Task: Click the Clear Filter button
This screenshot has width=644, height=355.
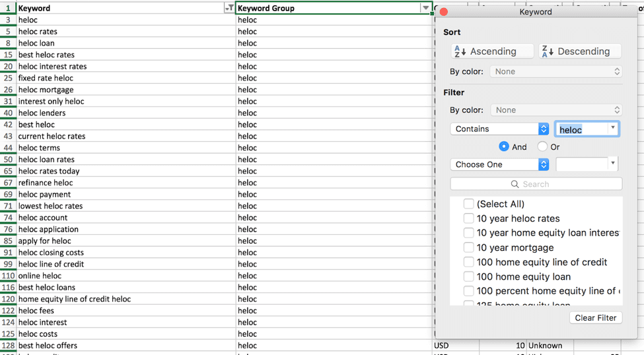Action: click(x=596, y=317)
